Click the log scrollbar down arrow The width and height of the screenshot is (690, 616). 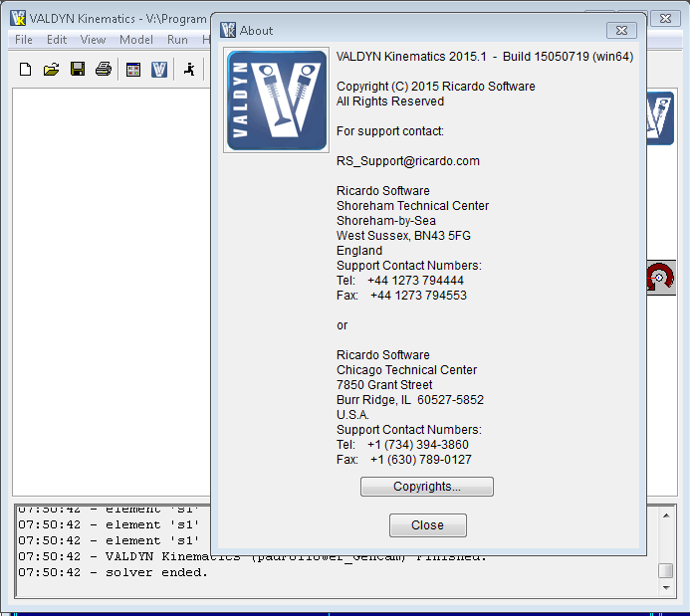[666, 588]
